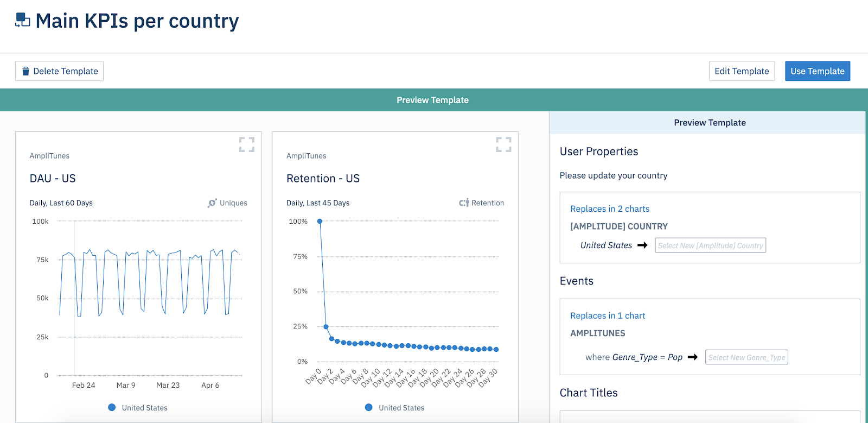The image size is (868, 423).
Task: Click the template icon beside the page title
Action: [x=22, y=20]
